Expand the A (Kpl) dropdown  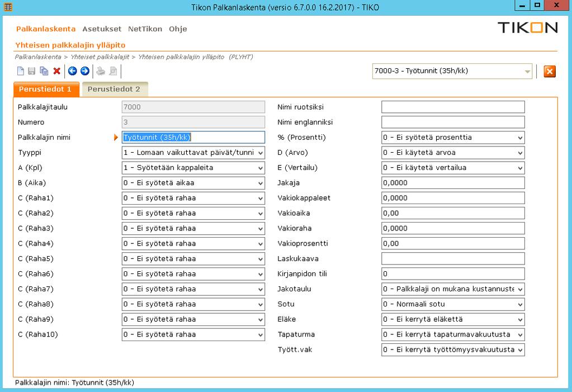pos(261,168)
